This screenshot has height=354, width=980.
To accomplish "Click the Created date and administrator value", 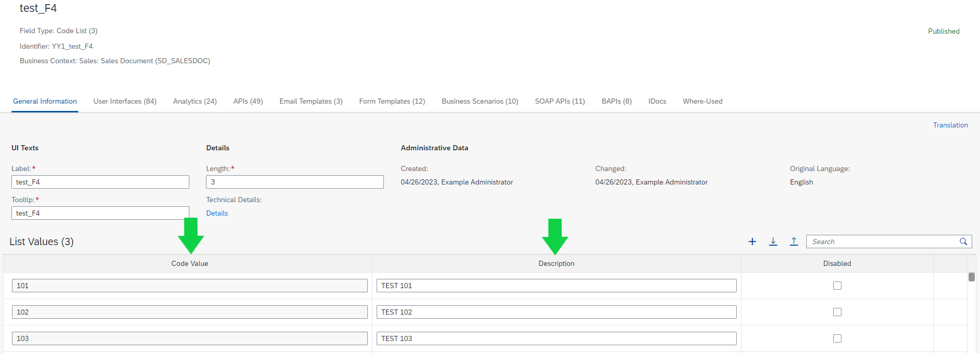I will pyautogui.click(x=457, y=182).
